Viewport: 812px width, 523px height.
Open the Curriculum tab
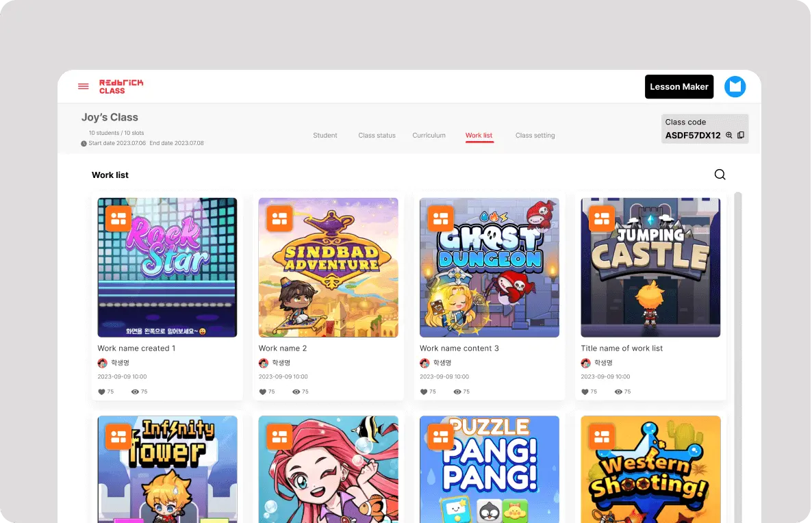[429, 135]
